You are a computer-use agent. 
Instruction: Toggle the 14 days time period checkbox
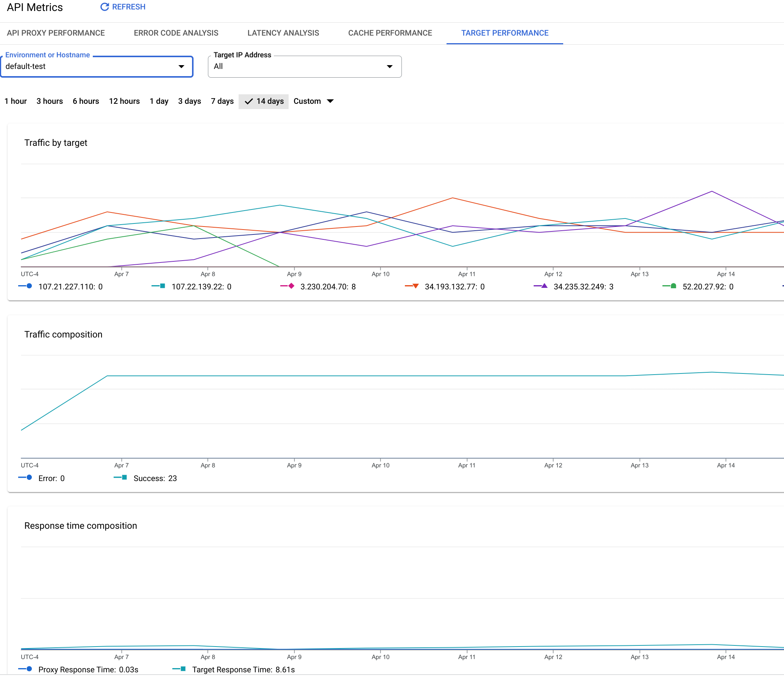(x=263, y=102)
